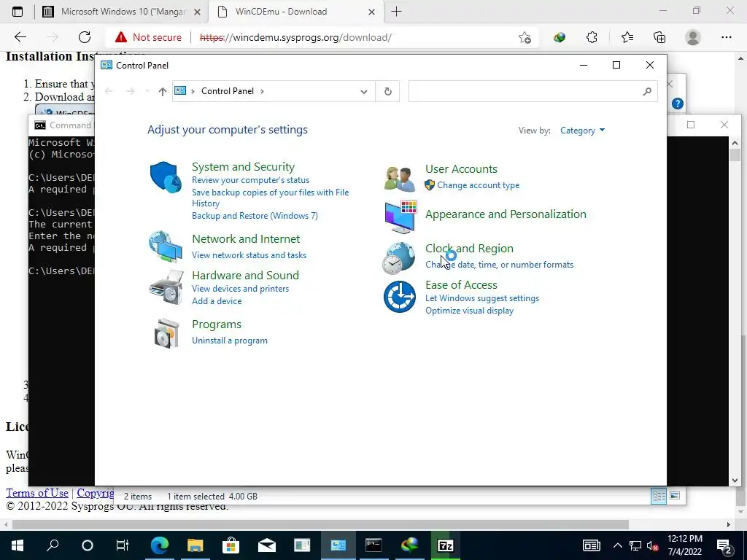
Task: Click the blue help icon behind Control Panel
Action: coord(678,104)
